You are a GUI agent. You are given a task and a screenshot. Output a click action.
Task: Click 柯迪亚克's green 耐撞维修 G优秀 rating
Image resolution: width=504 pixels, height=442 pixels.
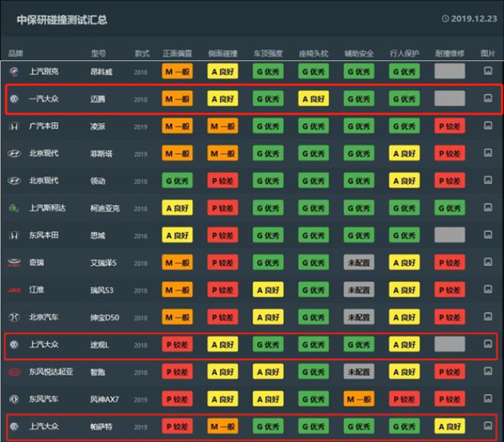pyautogui.click(x=450, y=208)
